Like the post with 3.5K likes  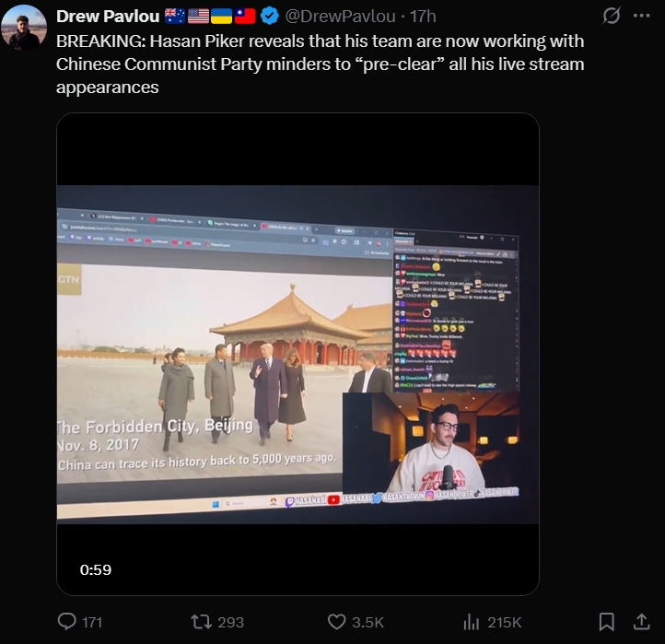point(356,622)
